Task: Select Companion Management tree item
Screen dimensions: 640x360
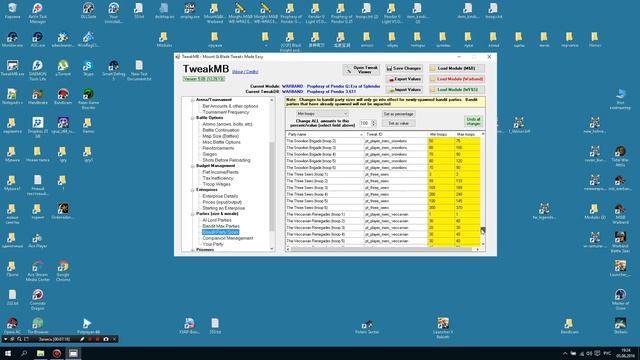Action: pyautogui.click(x=228, y=238)
